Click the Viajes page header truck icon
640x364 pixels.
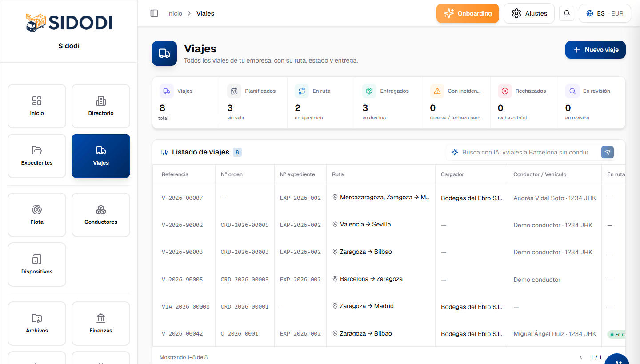(x=164, y=53)
